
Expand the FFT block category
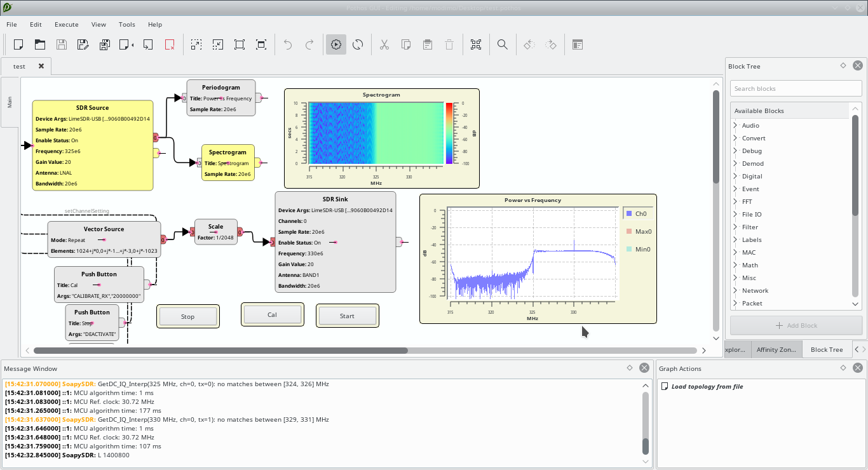[x=735, y=201]
